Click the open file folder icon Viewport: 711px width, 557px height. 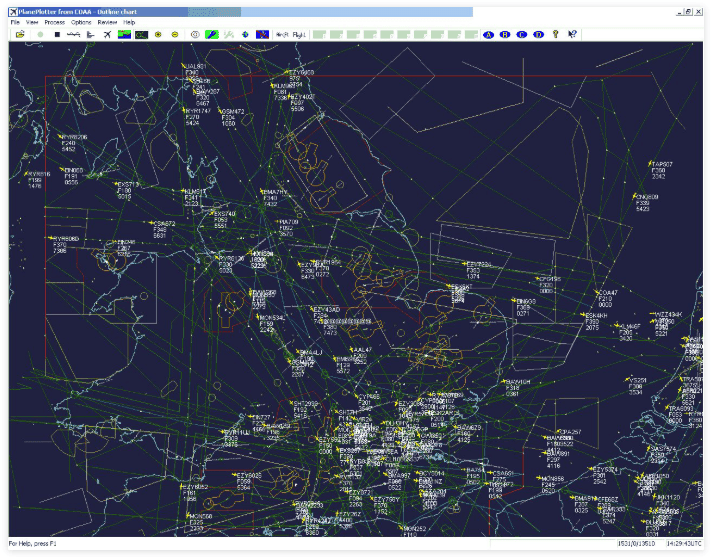coord(20,34)
